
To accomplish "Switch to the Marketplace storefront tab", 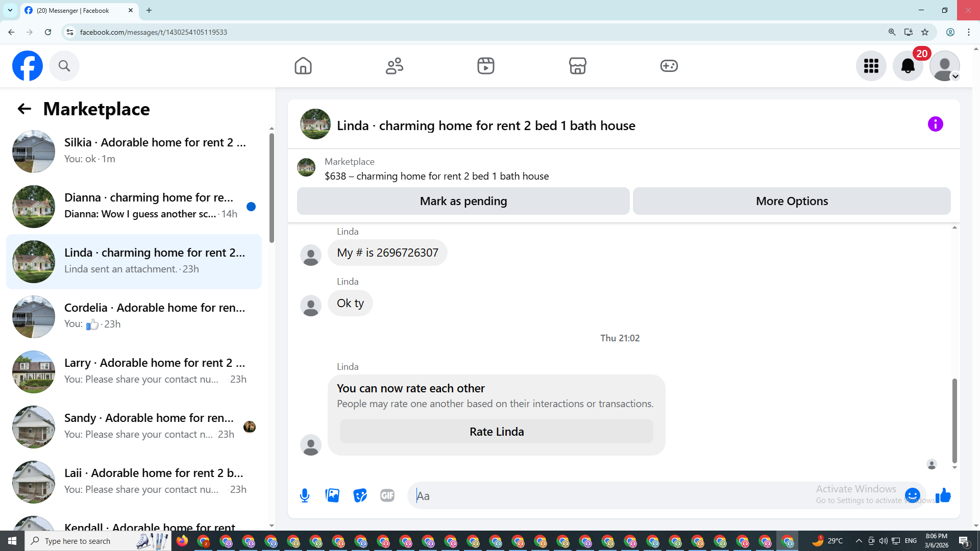I will coord(577,66).
